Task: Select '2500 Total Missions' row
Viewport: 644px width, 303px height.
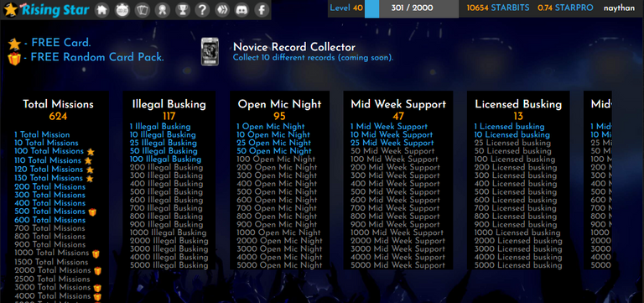Action: [52, 279]
